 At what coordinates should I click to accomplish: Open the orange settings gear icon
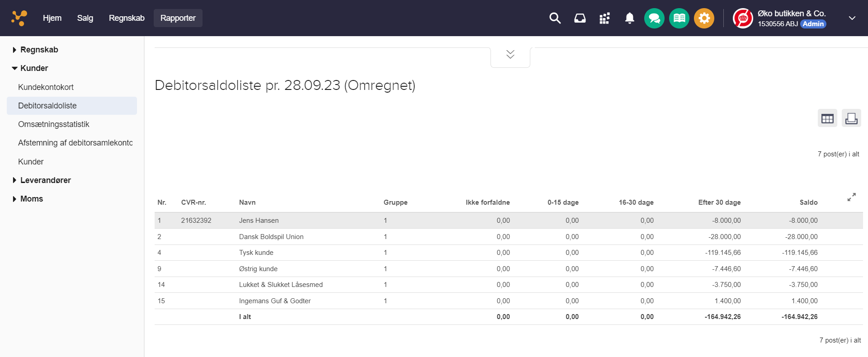[704, 19]
